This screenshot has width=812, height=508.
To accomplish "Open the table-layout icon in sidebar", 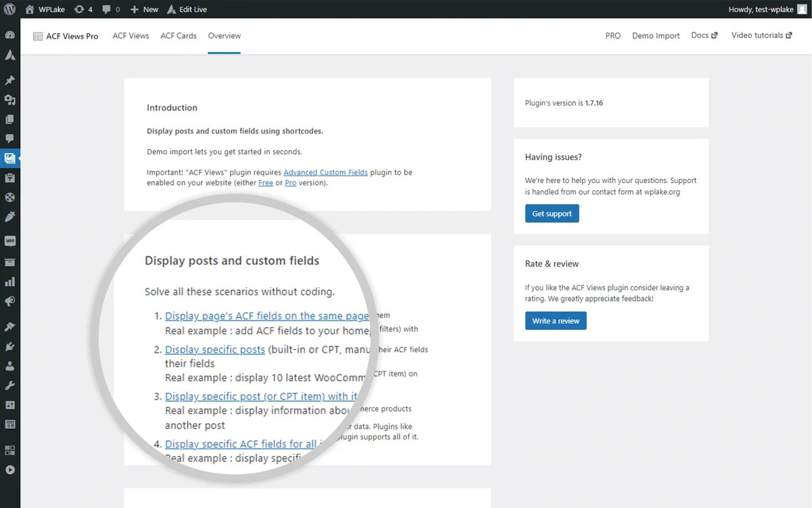I will pyautogui.click(x=10, y=425).
